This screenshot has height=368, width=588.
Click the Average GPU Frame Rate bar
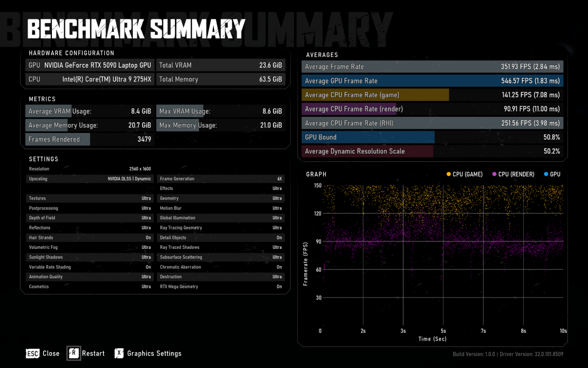[432, 81]
